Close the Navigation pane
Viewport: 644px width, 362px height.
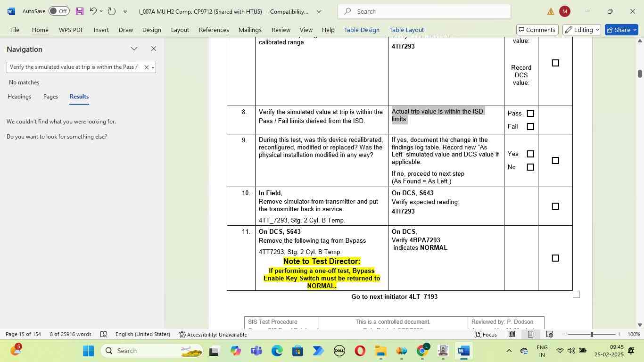pos(153,49)
